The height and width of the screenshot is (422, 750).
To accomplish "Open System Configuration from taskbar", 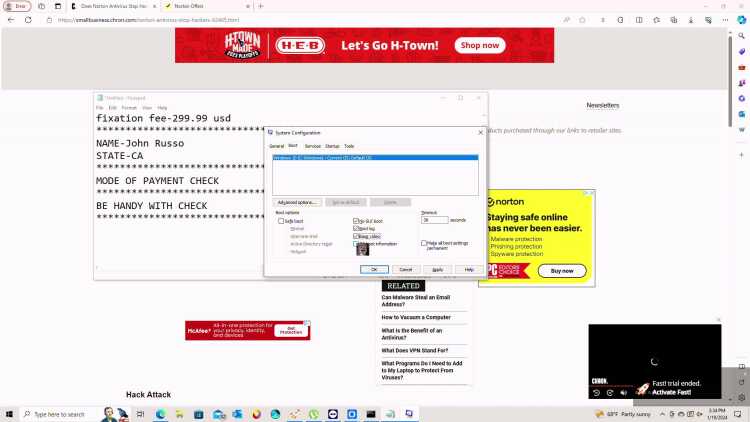I will click(x=409, y=414).
